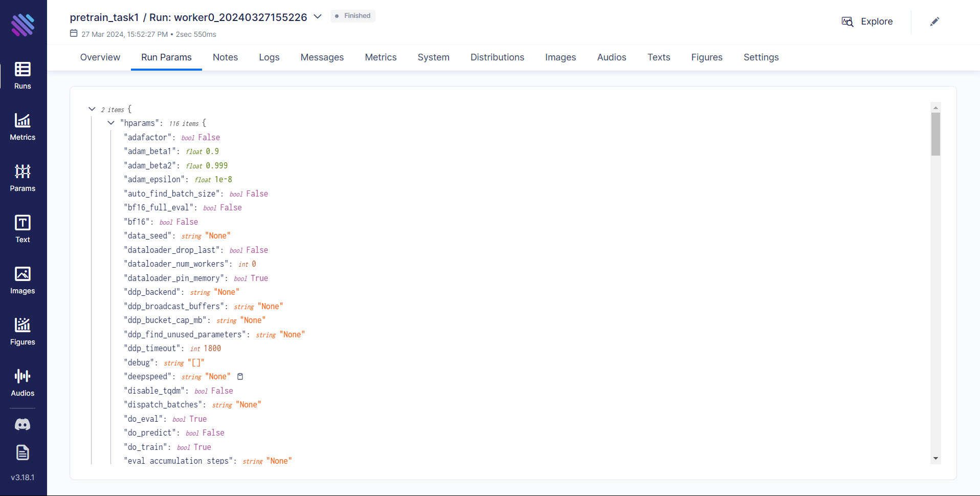Switch to the Overview tab

pos(100,57)
